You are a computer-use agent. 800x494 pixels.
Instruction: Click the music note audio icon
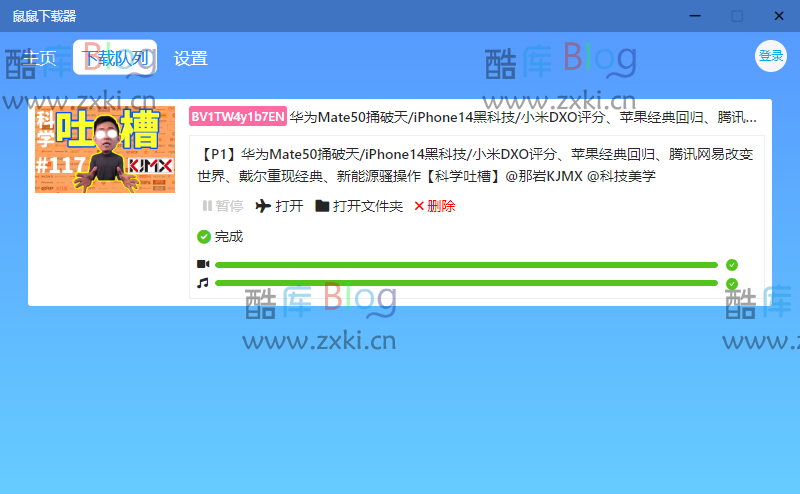coord(203,283)
